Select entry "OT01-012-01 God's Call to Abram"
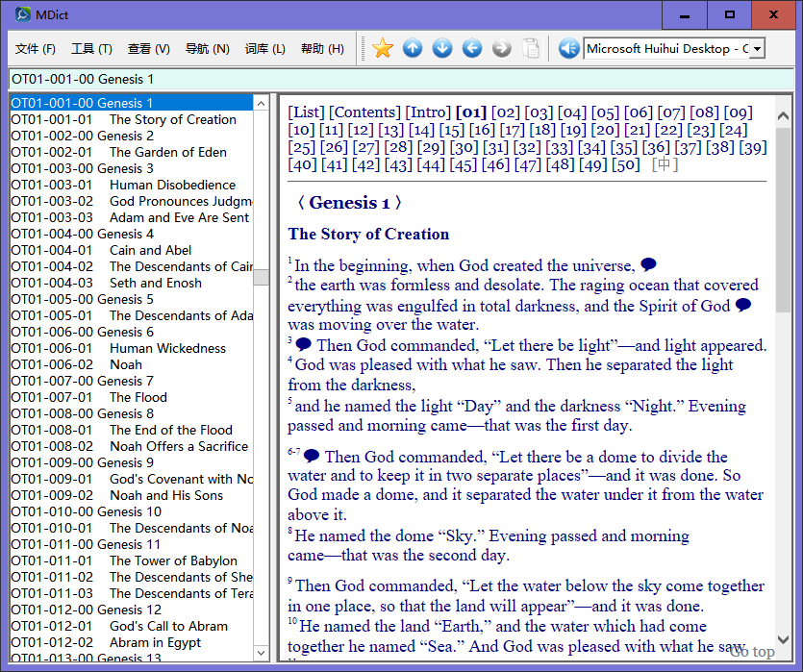Viewport: 803px width, 672px height. pyautogui.click(x=132, y=627)
